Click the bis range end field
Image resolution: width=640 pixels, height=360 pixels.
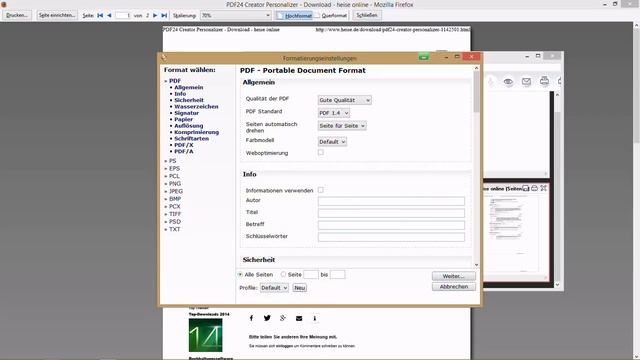(x=338, y=275)
